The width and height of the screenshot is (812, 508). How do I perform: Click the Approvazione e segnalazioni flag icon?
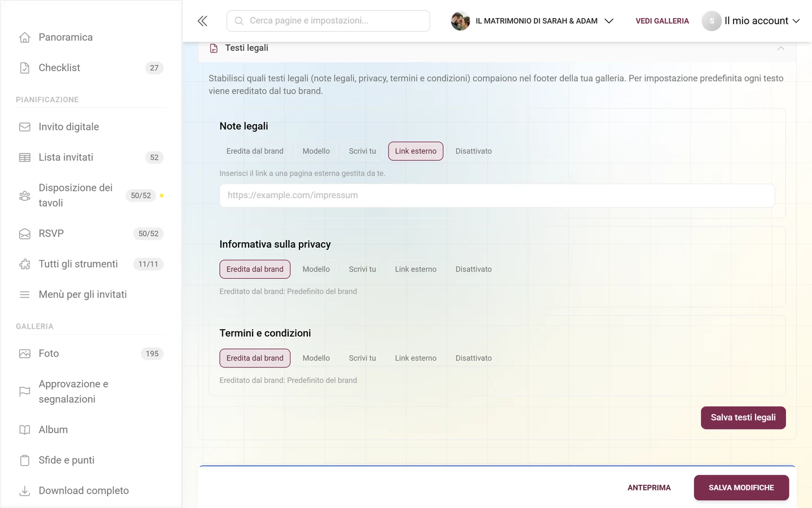pyautogui.click(x=25, y=392)
